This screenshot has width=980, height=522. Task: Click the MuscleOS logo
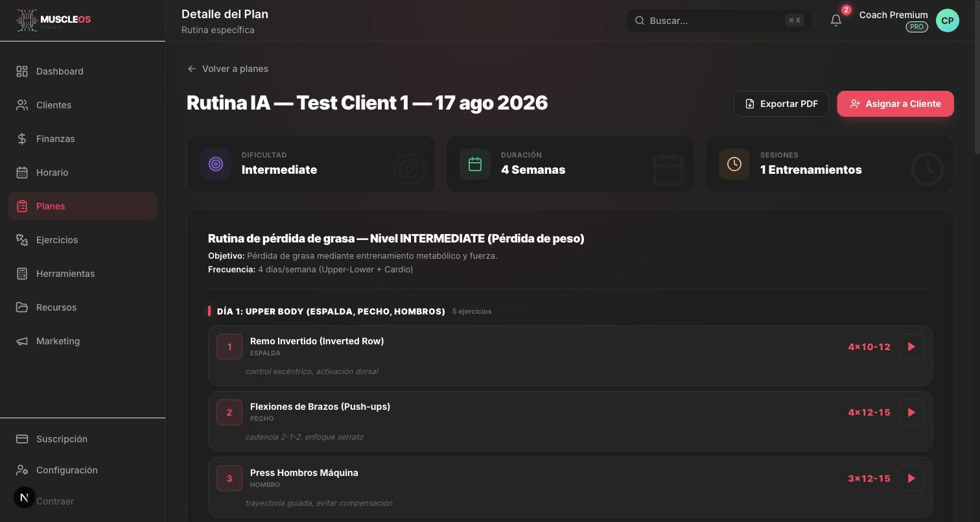(x=54, y=20)
